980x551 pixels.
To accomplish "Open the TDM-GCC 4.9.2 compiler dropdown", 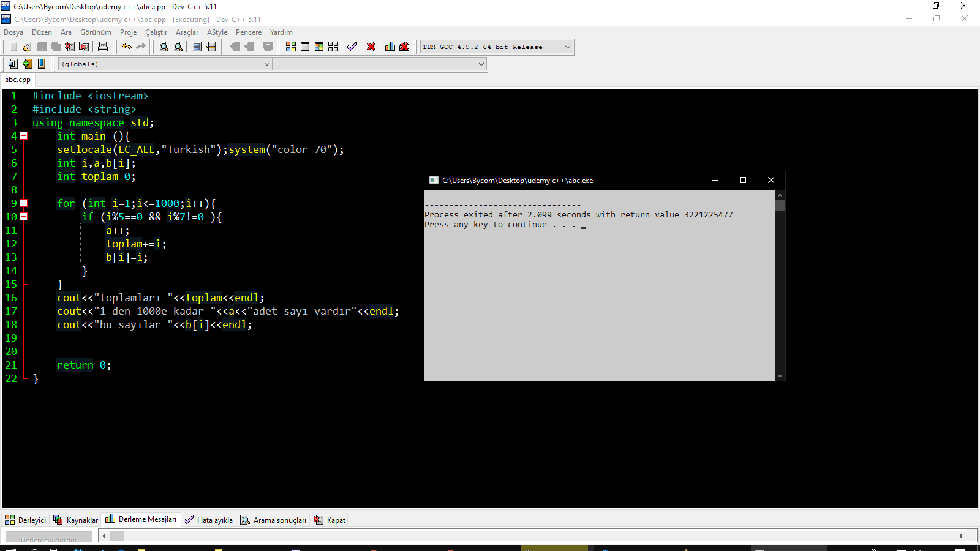I will point(497,47).
